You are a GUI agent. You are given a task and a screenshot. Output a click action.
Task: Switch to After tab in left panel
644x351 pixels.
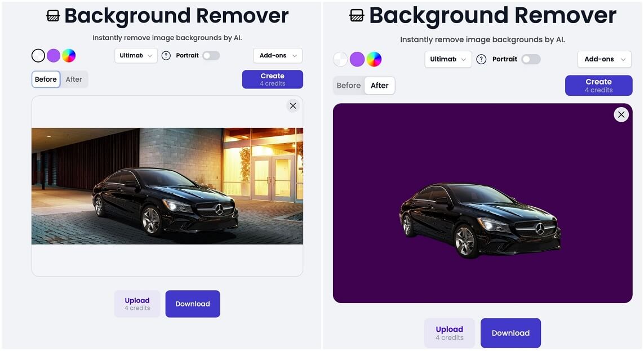coord(74,79)
